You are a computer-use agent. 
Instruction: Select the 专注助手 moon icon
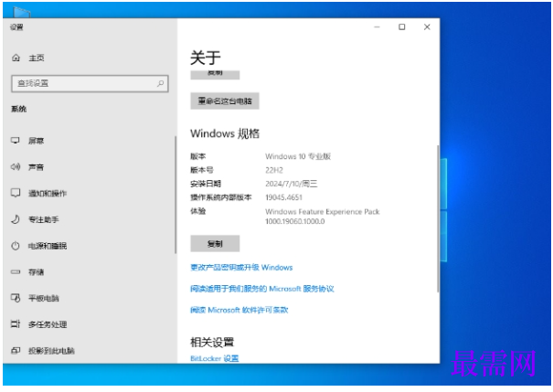[x=16, y=219]
